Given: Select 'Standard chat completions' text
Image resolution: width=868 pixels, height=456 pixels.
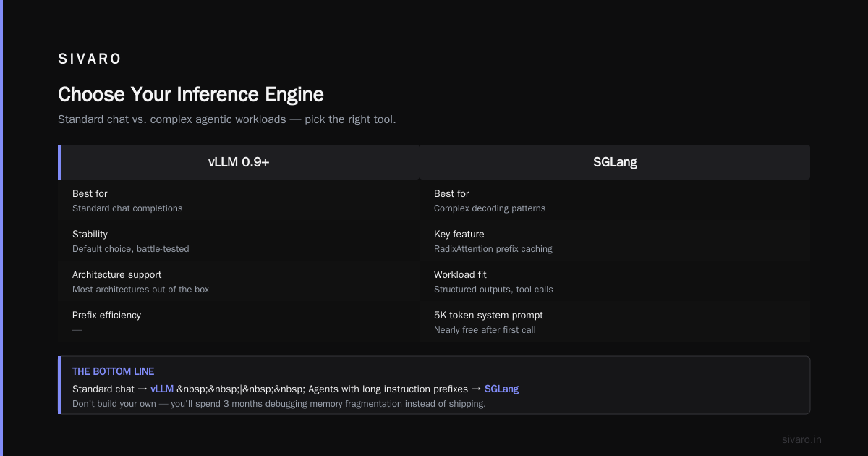Looking at the screenshot, I should (x=127, y=208).
